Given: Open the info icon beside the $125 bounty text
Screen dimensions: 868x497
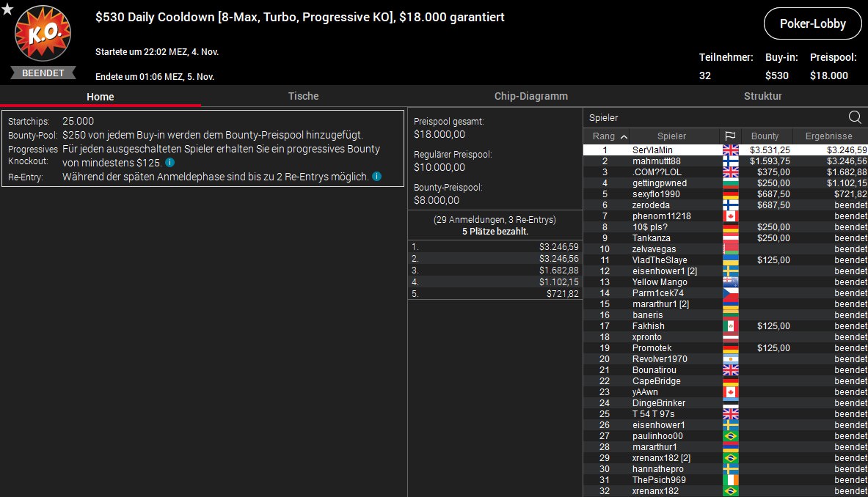Looking at the screenshot, I should (169, 163).
